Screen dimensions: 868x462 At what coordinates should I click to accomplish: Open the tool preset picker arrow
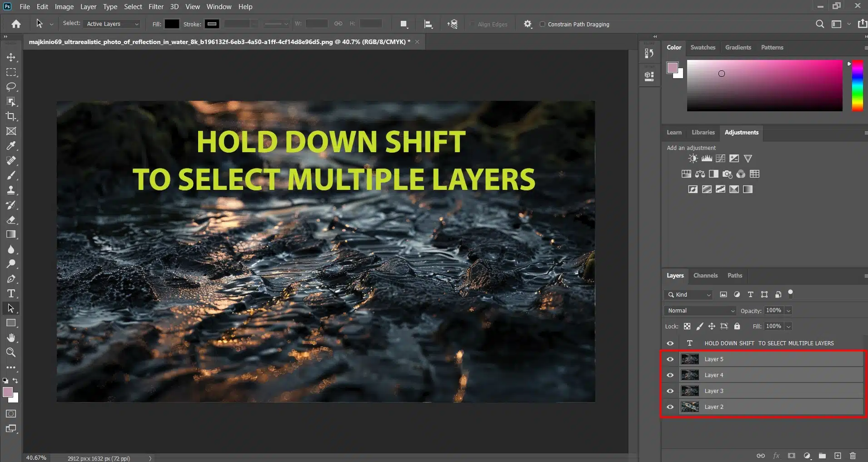point(51,24)
